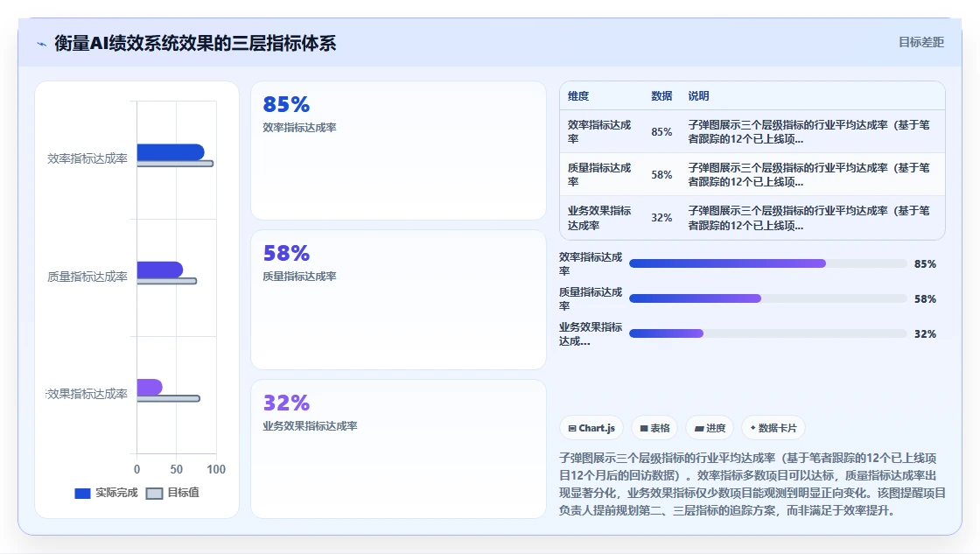Click the purple 32% actual bar in chart
This screenshot has height=554, width=980.
coord(150,387)
